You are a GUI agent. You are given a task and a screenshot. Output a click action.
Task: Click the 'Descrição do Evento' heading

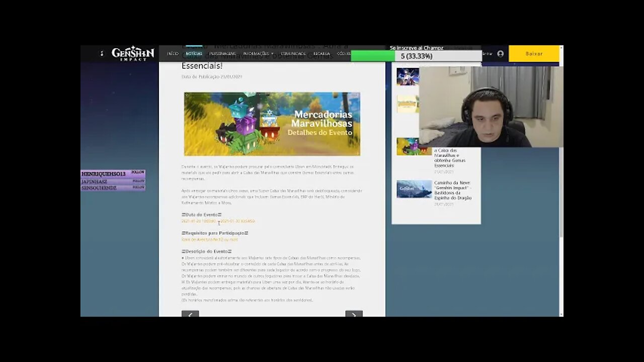(x=206, y=251)
